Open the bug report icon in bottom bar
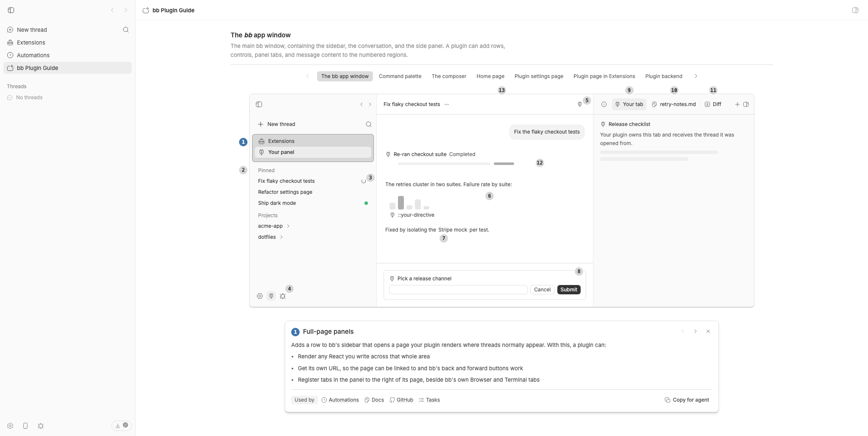Image resolution: width=868 pixels, height=436 pixels. coord(41,426)
